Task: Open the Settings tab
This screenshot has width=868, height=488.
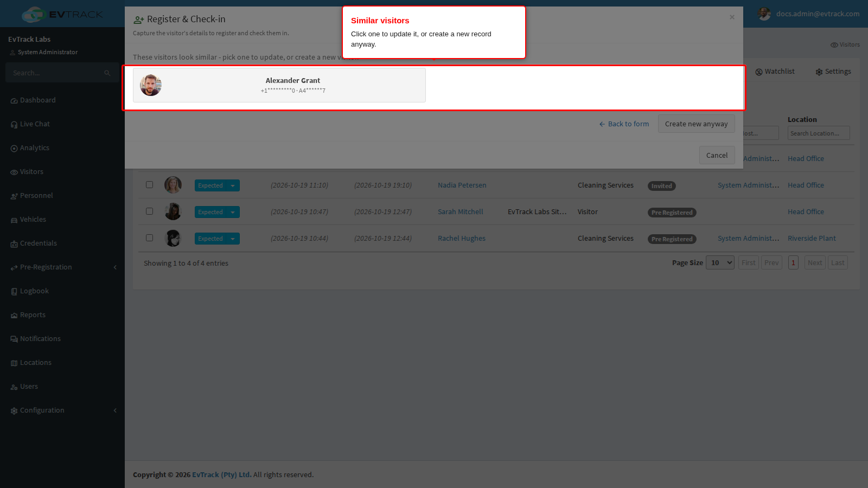Action: point(833,72)
